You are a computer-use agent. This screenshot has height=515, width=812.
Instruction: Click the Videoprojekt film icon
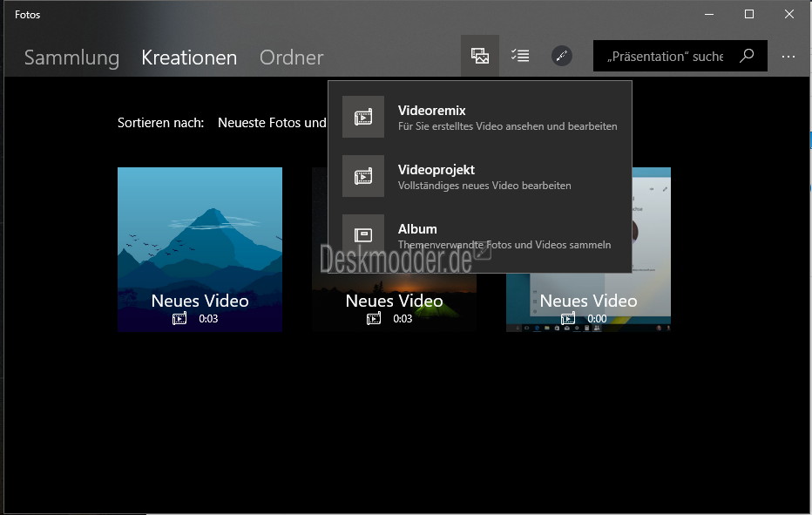click(x=363, y=176)
